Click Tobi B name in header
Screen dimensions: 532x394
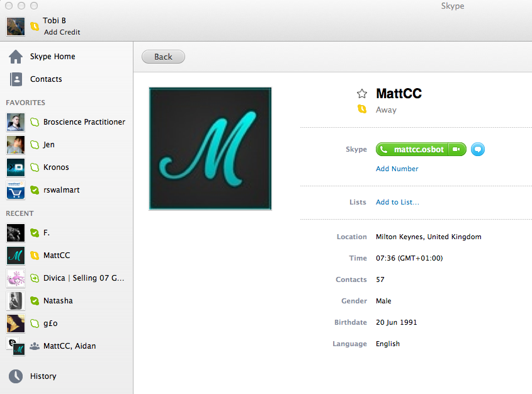54,21
